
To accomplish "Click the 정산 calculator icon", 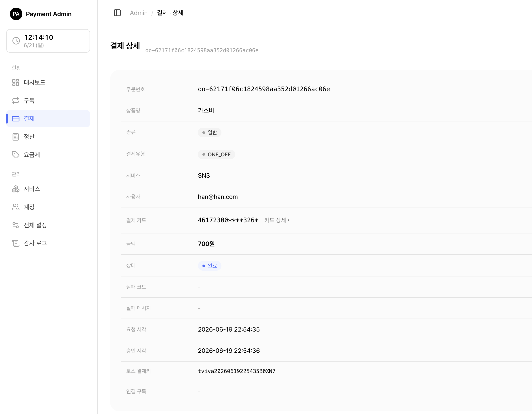I will tap(16, 137).
